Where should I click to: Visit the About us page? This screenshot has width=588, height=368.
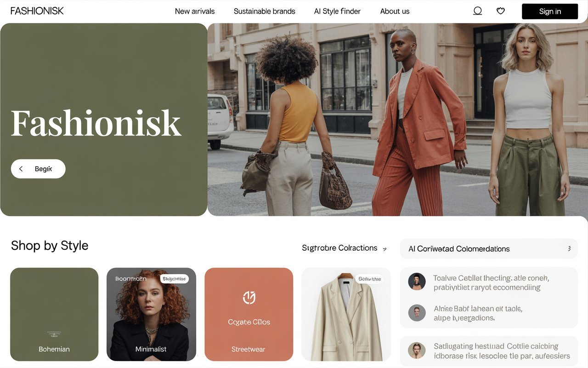395,11
